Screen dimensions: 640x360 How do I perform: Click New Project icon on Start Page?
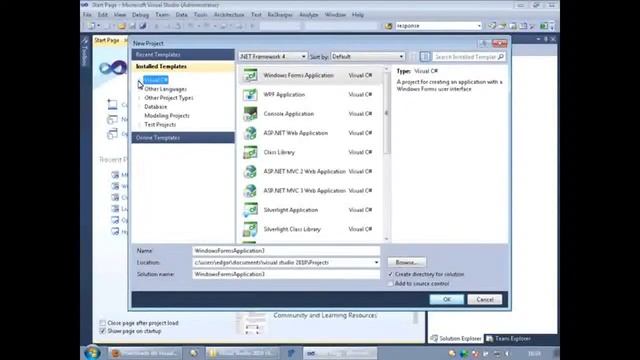tap(112, 119)
